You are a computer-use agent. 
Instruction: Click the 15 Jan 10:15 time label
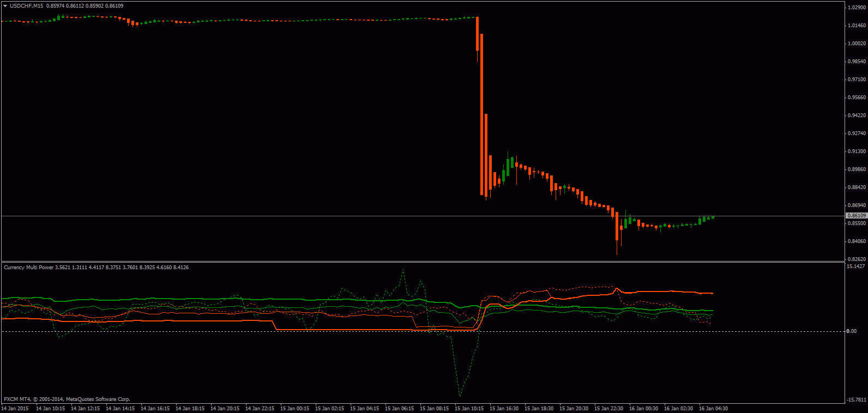click(469, 409)
